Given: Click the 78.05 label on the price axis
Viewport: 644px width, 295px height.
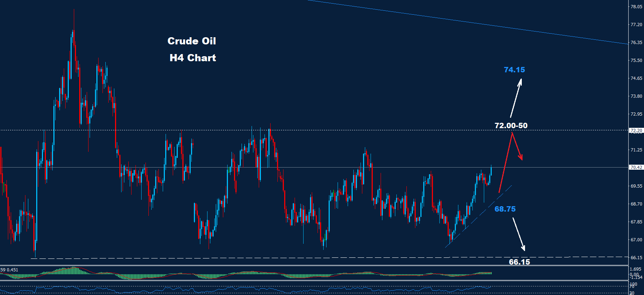Looking at the screenshot, I should click(x=636, y=7).
